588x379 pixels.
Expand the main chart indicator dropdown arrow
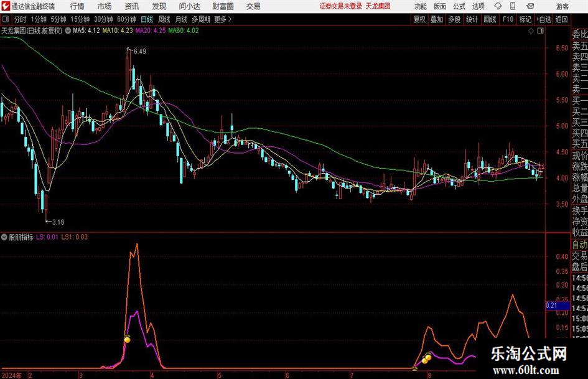point(68,30)
